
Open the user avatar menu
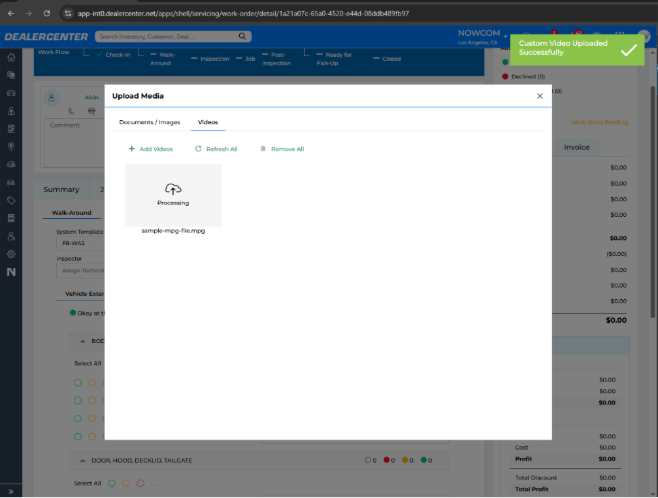click(x=644, y=37)
